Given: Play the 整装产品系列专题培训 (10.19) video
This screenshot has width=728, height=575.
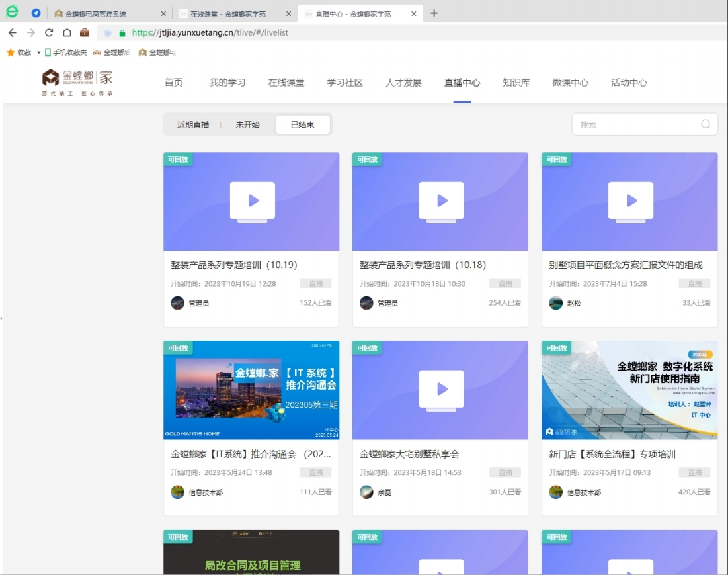Looking at the screenshot, I should pyautogui.click(x=252, y=201).
